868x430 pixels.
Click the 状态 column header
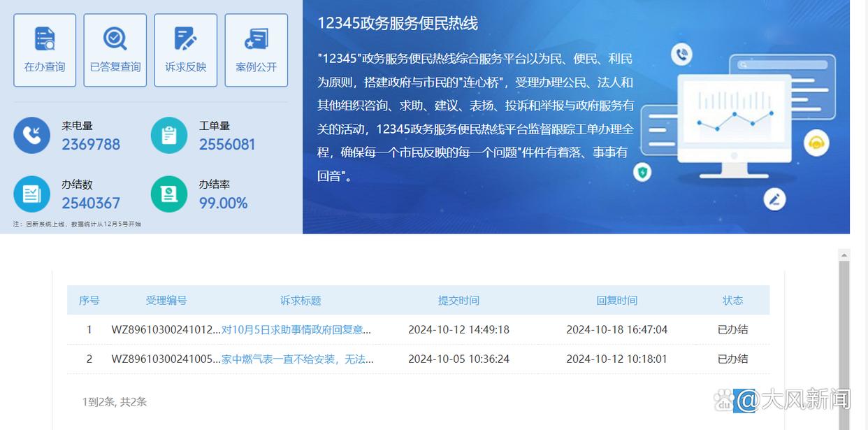coord(732,301)
